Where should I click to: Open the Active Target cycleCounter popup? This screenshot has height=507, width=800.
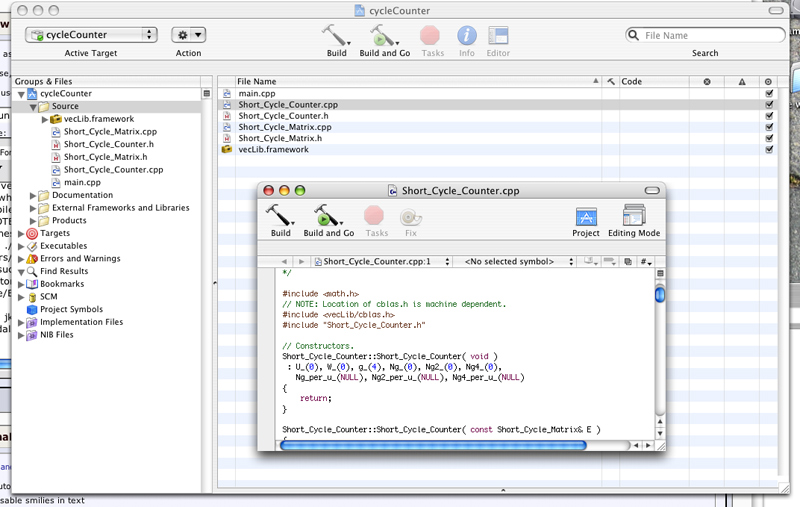(x=91, y=35)
